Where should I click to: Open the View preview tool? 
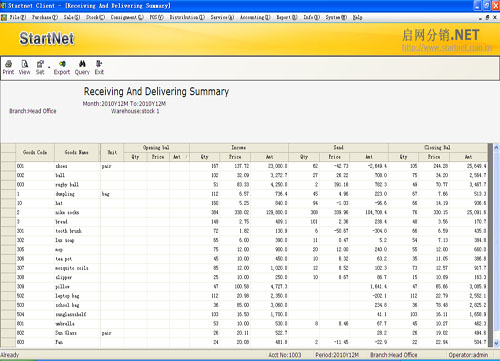point(24,67)
